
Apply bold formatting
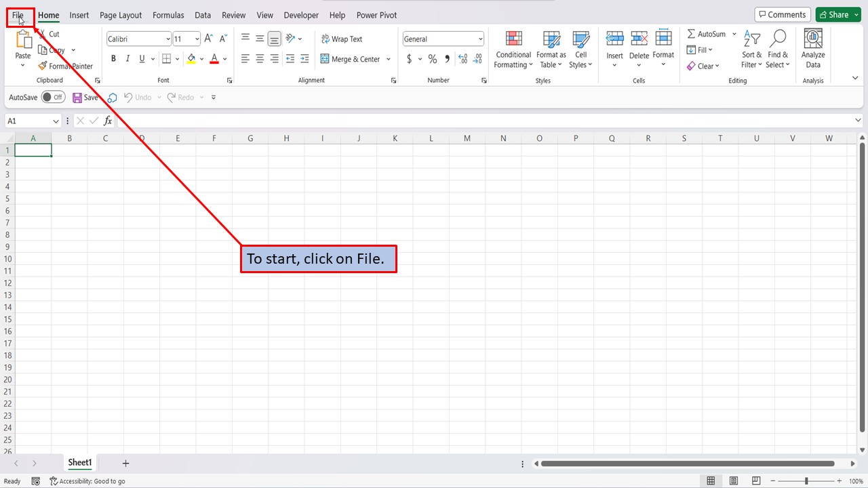[x=113, y=58]
